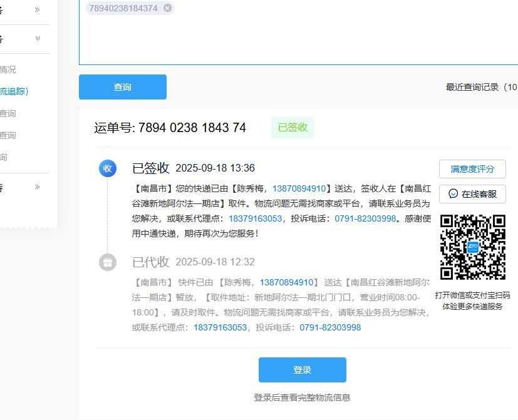Click the blue 查询 search button
The image size is (518, 420).
123,87
